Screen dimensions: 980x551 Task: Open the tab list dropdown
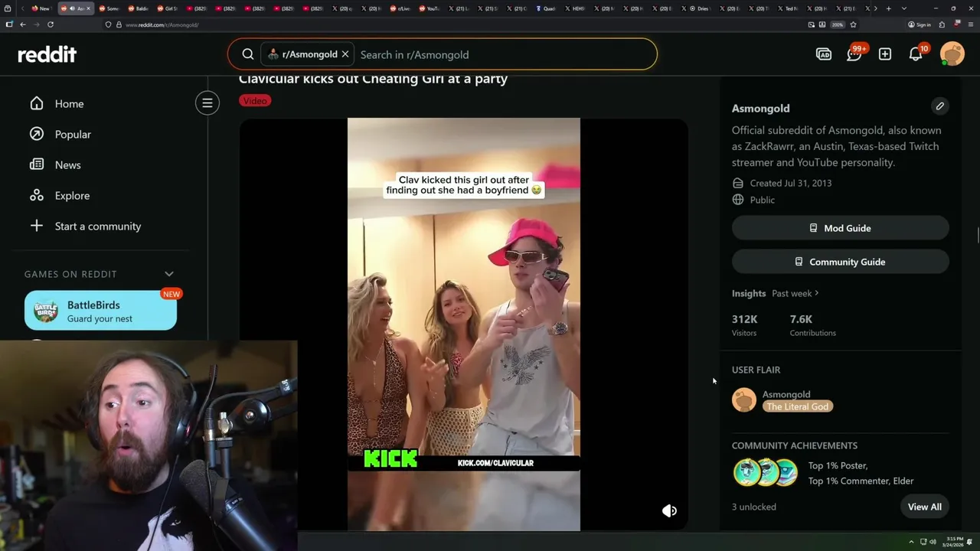pyautogui.click(x=904, y=8)
